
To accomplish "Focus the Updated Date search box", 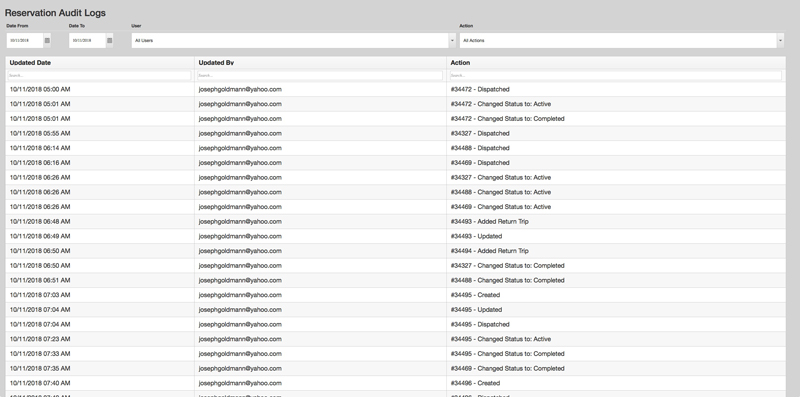I will click(x=99, y=76).
